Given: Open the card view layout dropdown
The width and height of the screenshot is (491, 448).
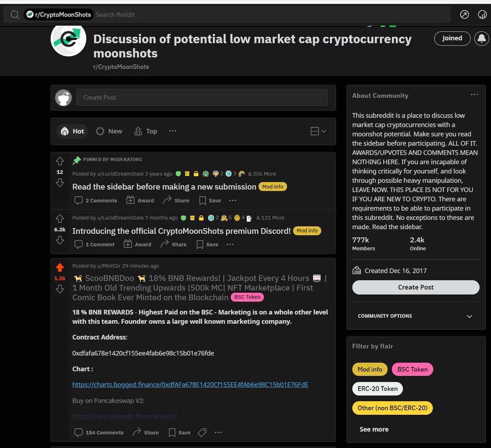Looking at the screenshot, I should tap(318, 131).
